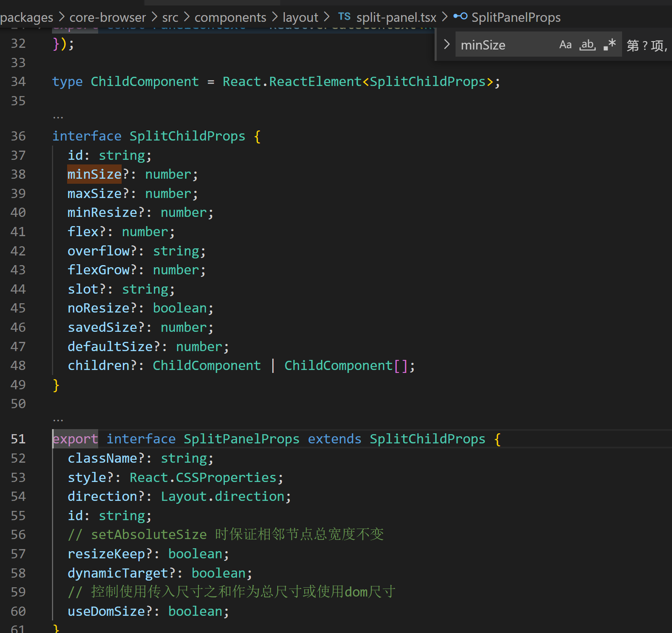The width and height of the screenshot is (672, 633).
Task: Click the chevron icon on the find widget
Action: (446, 44)
